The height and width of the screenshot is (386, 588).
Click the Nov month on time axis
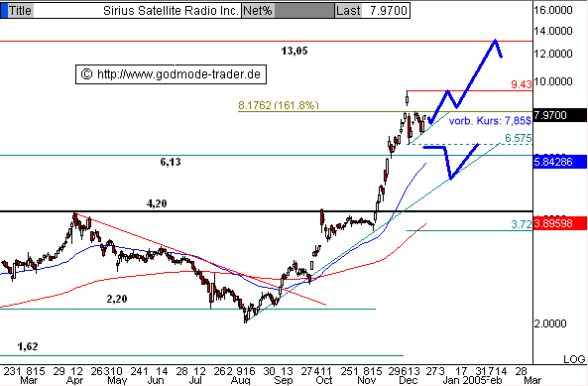point(366,380)
